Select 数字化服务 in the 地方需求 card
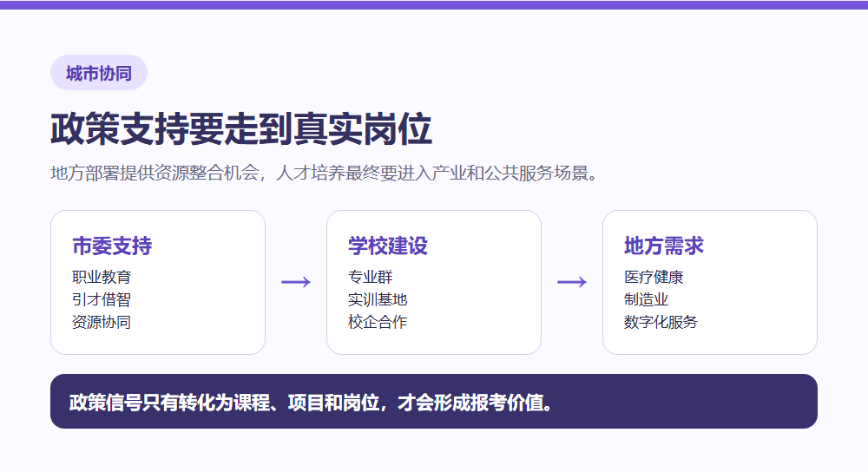868x472 pixels. [661, 322]
